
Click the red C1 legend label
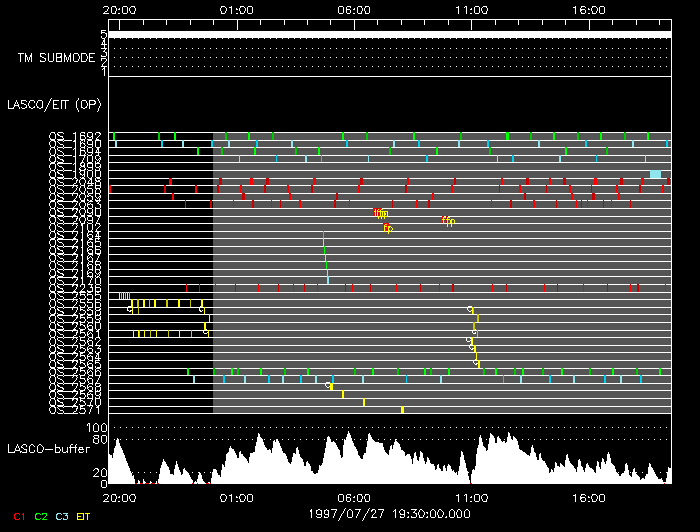pyautogui.click(x=19, y=516)
